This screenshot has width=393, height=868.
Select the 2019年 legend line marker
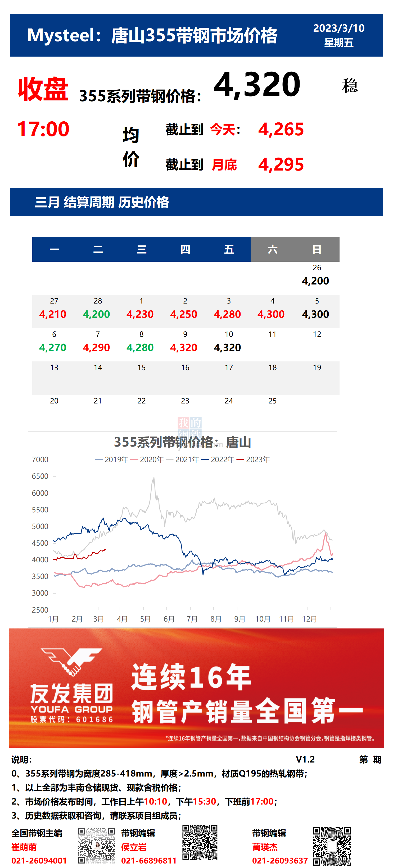coord(99,460)
